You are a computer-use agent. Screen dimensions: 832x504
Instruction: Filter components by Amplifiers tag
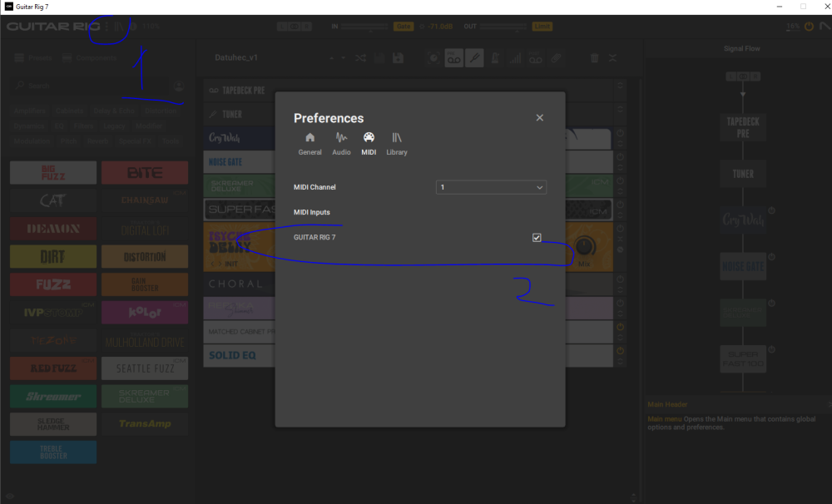(x=30, y=111)
